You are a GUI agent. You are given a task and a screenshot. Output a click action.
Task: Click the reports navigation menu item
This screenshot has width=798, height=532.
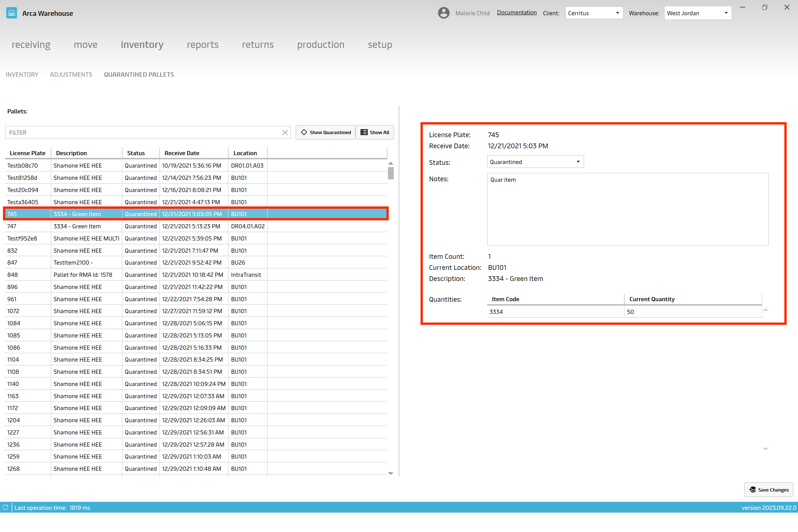203,45
